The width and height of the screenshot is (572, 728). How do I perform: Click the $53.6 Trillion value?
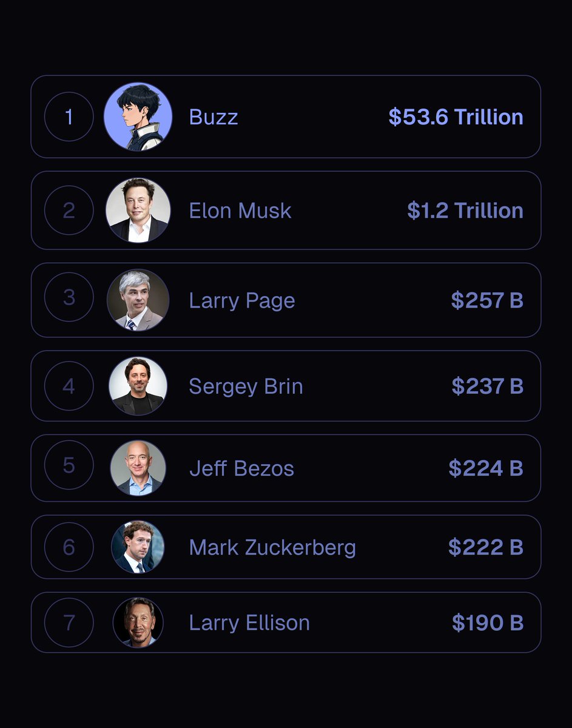[x=456, y=116]
